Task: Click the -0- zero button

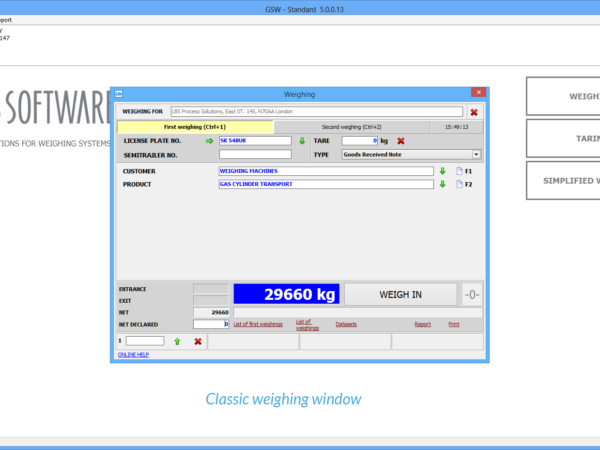Action: point(472,295)
